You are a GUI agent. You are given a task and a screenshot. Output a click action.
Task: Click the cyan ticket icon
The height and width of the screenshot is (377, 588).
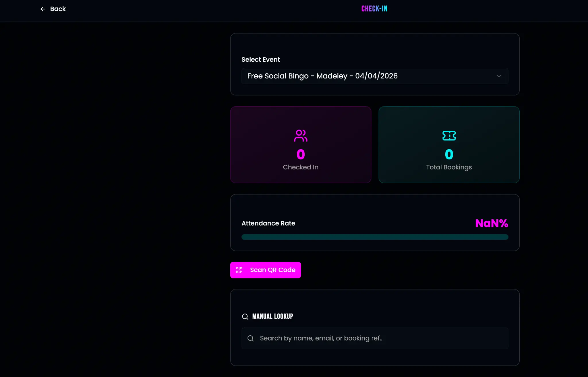449,136
